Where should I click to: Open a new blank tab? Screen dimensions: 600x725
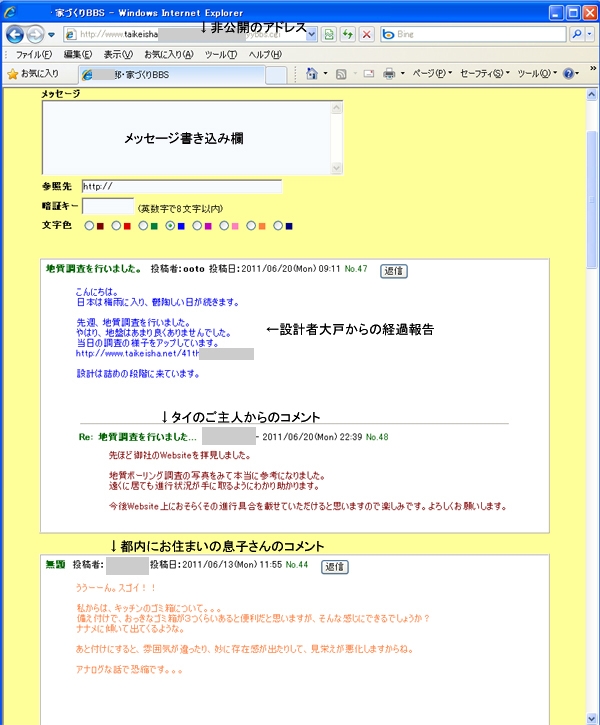click(276, 75)
